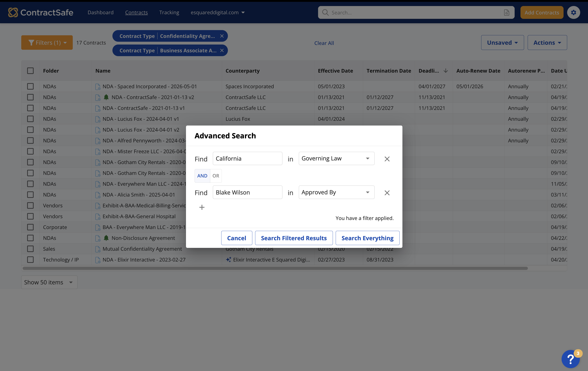Image resolution: width=588 pixels, height=371 pixels.
Task: Open the Governing Law field dropdown
Action: (x=336, y=158)
